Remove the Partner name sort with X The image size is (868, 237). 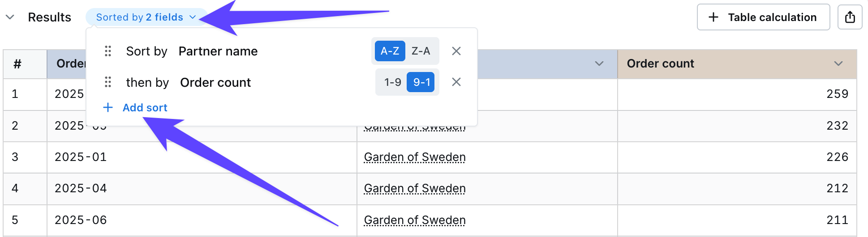(x=456, y=51)
